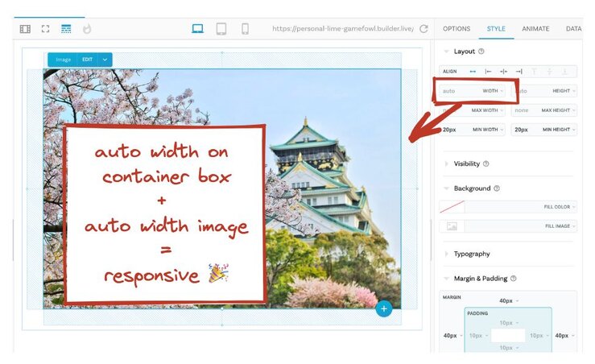This screenshot has height=364, width=595.
Task: Open the STYLE tab
Action: (x=496, y=29)
